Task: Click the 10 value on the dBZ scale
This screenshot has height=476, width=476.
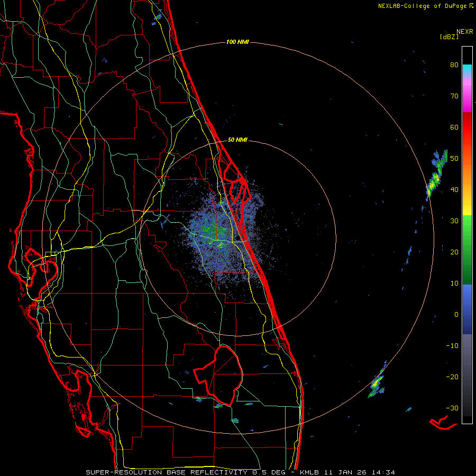Action: pos(454,283)
